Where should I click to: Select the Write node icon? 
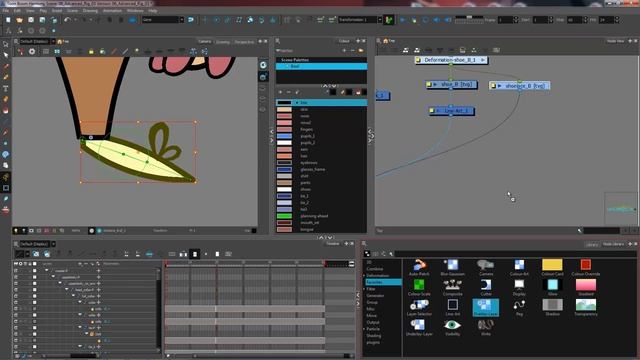(486, 325)
